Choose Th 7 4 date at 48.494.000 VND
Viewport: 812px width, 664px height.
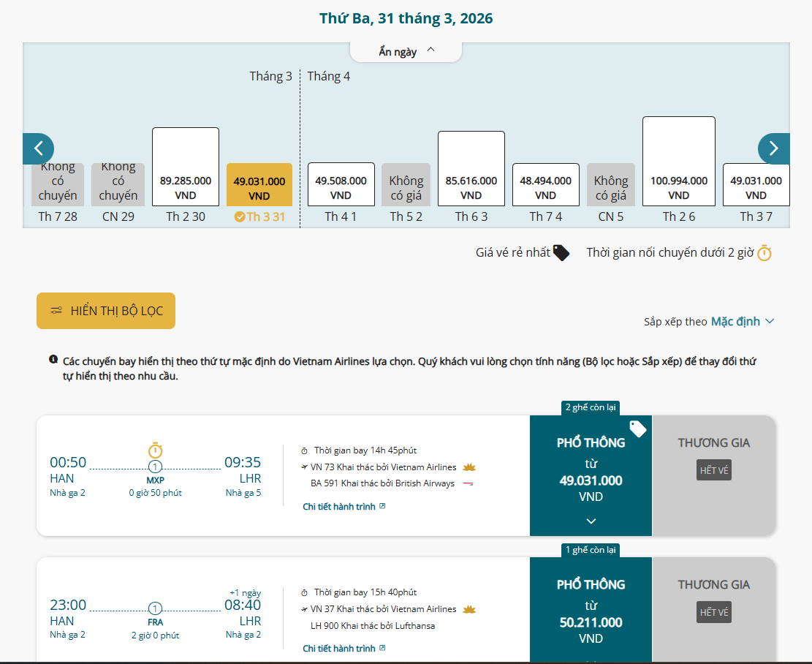[x=545, y=184]
